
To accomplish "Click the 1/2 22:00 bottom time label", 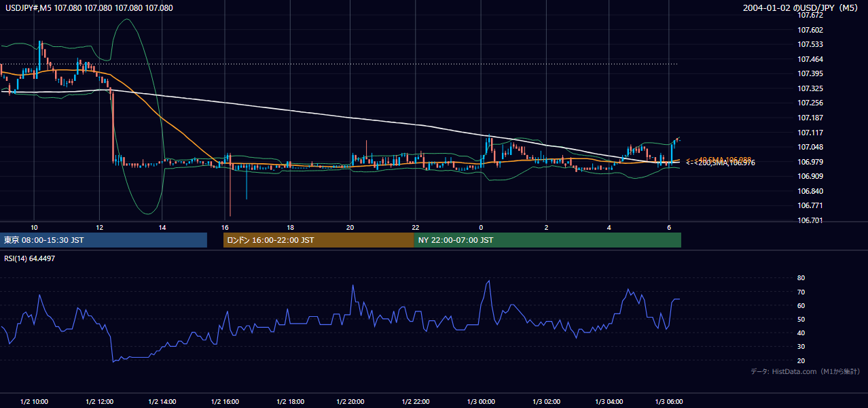I will coord(416,401).
